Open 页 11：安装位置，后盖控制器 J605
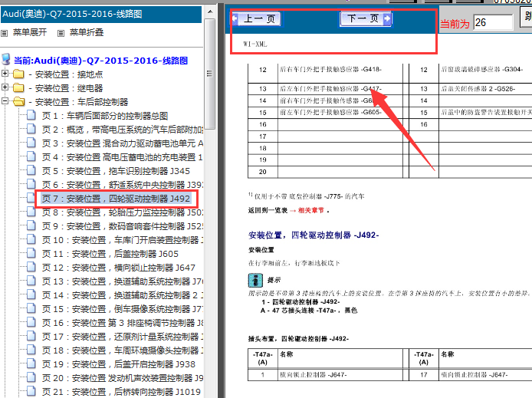The height and width of the screenshot is (398, 532). pyautogui.click(x=110, y=254)
